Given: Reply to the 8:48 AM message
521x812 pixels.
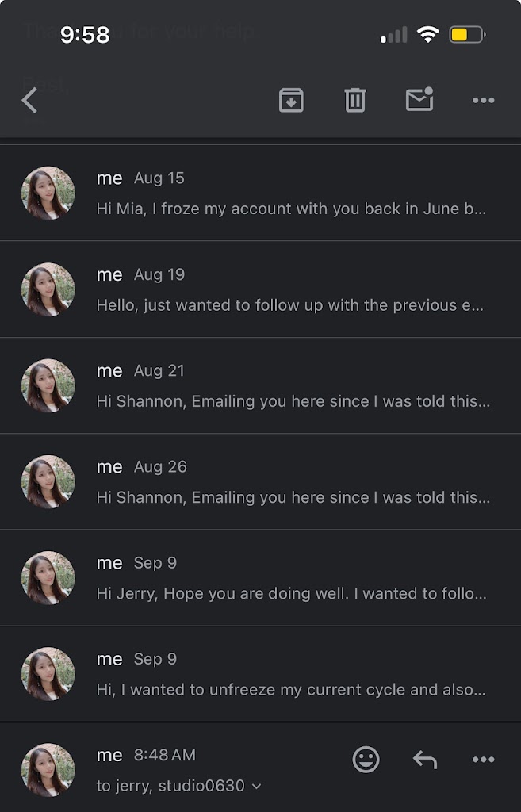Looking at the screenshot, I should (425, 760).
